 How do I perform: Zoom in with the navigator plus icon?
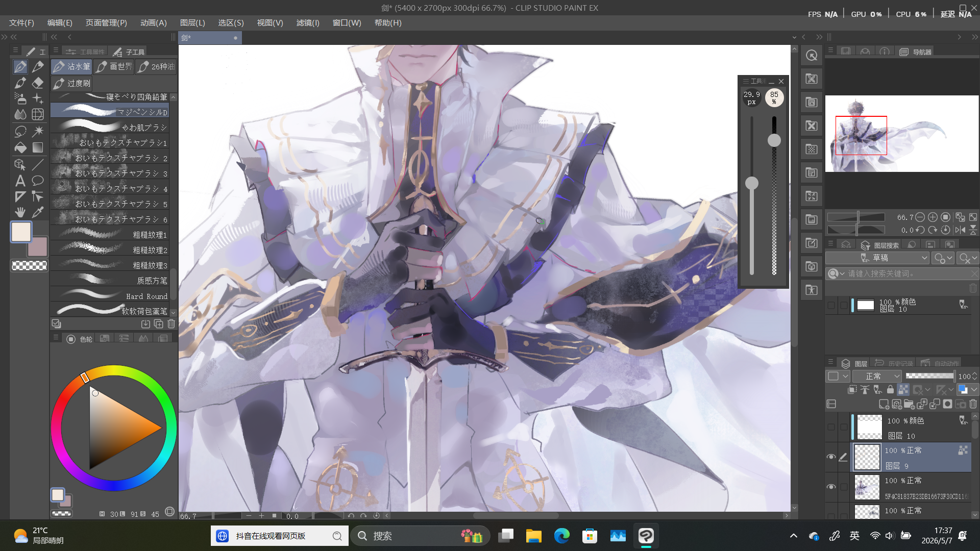933,217
